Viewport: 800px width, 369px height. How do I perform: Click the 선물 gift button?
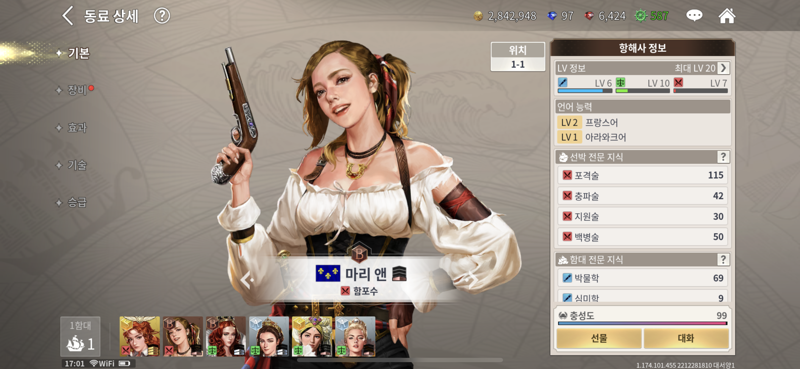point(598,338)
